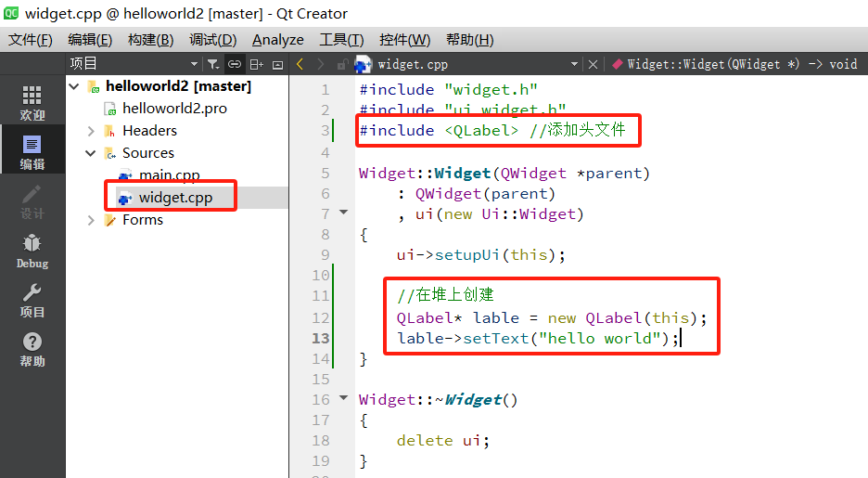Fold the destructor at line 16
The image size is (868, 478).
[343, 397]
